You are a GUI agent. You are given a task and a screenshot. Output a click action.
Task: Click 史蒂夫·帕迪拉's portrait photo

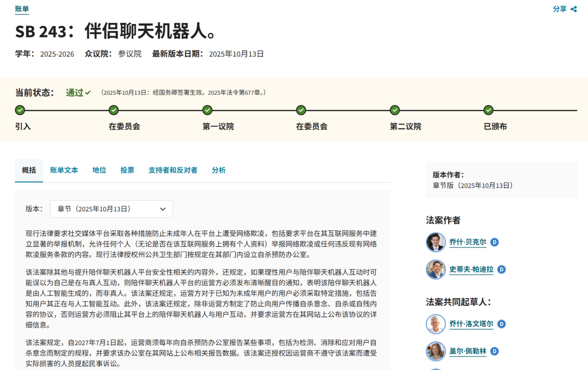(436, 269)
